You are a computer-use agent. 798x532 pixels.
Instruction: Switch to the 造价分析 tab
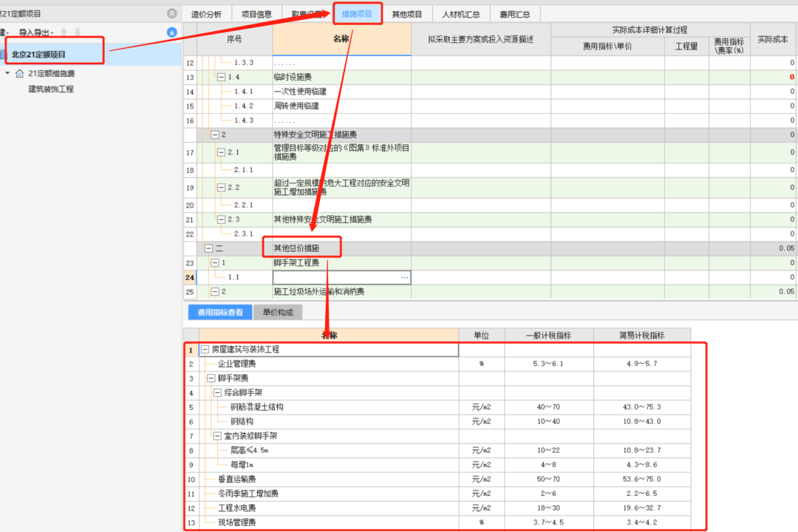click(206, 14)
